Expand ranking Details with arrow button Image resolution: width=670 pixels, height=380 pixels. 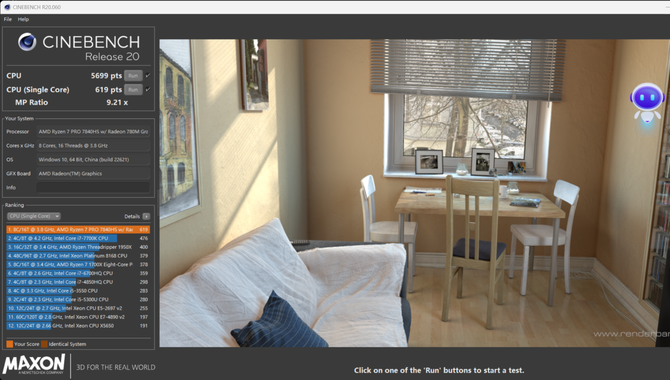146,216
